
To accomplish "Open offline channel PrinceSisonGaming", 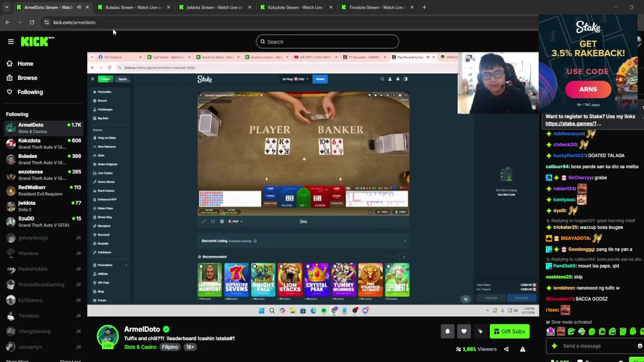I will (43, 285).
